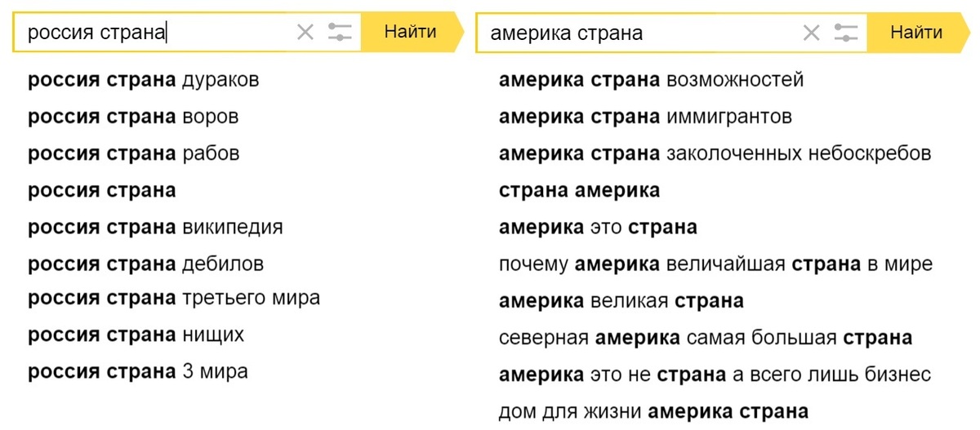The width and height of the screenshot is (980, 430).
Task: Click suggestion 'америка это страна'
Action: (x=598, y=228)
